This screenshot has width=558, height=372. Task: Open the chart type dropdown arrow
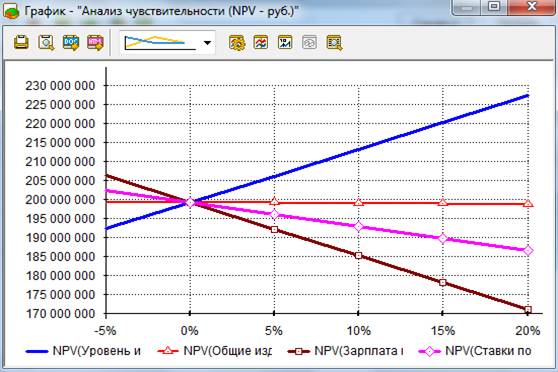(x=207, y=43)
